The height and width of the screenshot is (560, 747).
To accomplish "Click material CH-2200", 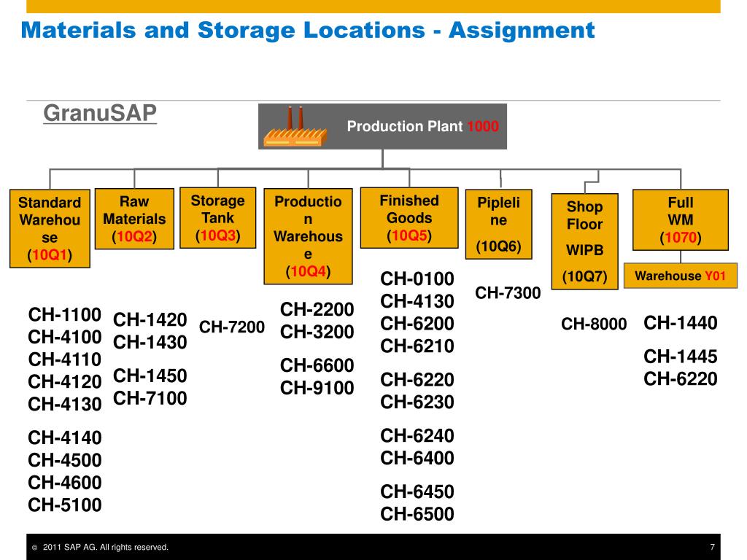I will (317, 309).
